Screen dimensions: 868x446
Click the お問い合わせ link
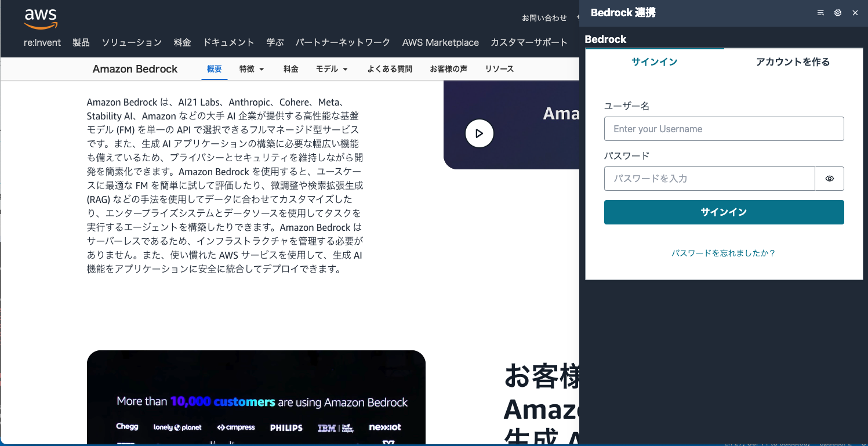[544, 18]
